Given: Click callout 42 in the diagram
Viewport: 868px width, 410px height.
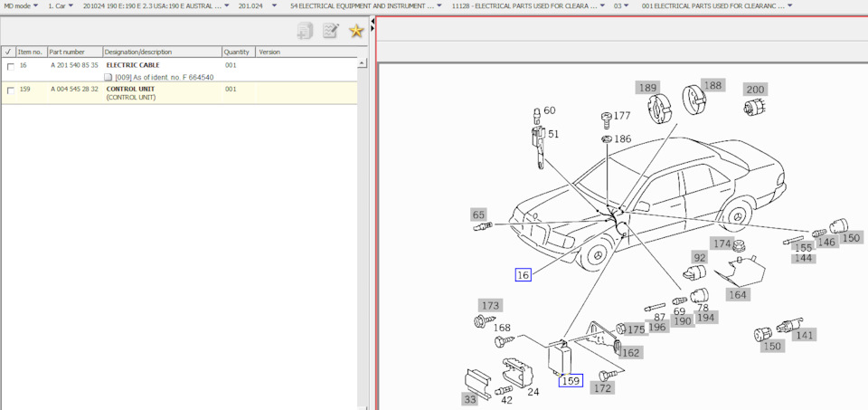Looking at the screenshot, I should pyautogui.click(x=506, y=399).
